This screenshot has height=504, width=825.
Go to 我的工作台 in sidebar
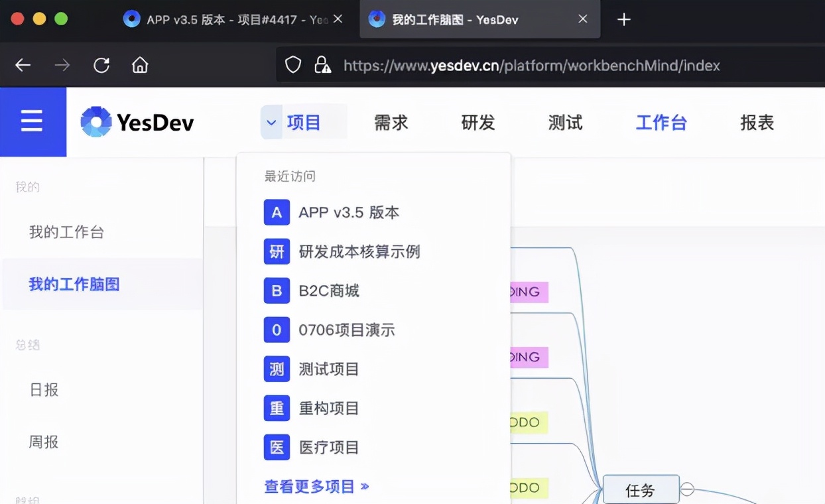pos(66,232)
